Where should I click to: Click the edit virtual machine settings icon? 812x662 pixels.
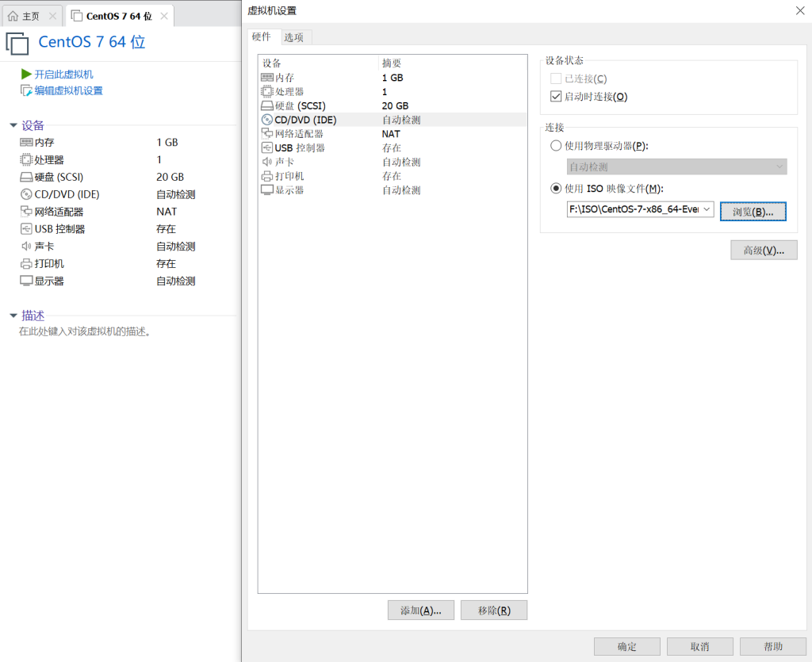click(x=26, y=90)
